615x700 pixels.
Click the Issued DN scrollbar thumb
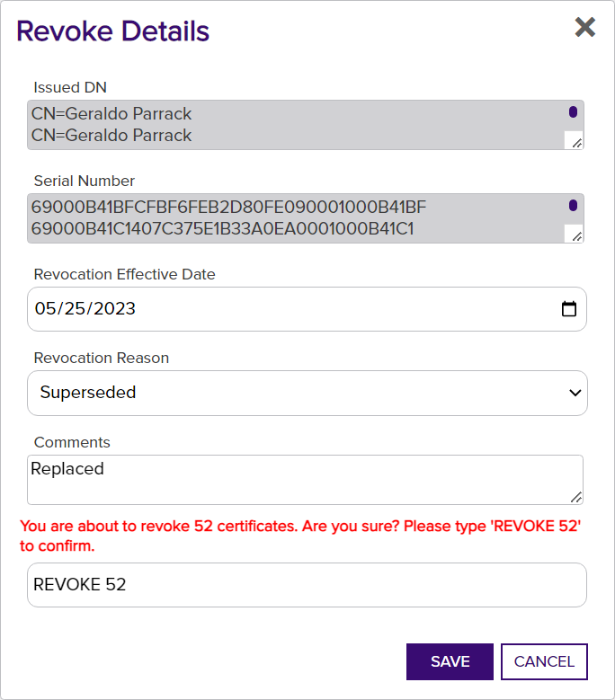pyautogui.click(x=573, y=112)
